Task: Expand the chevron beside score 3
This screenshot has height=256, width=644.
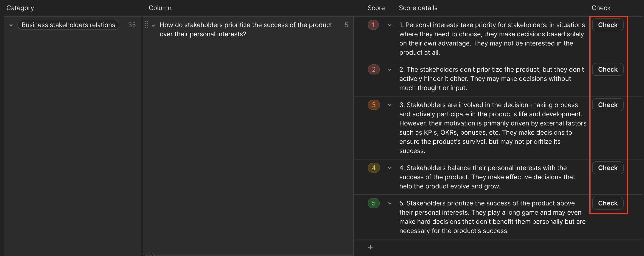Action: coord(389,105)
